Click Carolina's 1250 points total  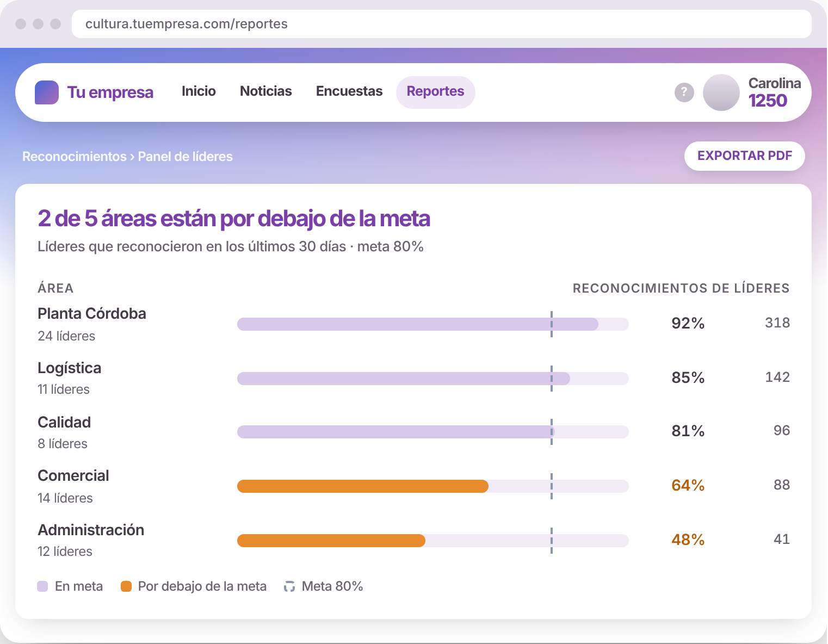coord(768,101)
